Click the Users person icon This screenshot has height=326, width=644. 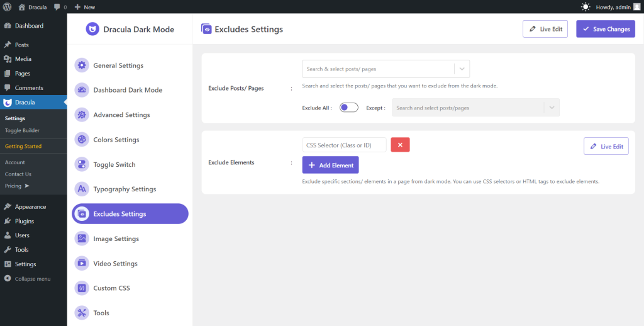pyautogui.click(x=8, y=235)
